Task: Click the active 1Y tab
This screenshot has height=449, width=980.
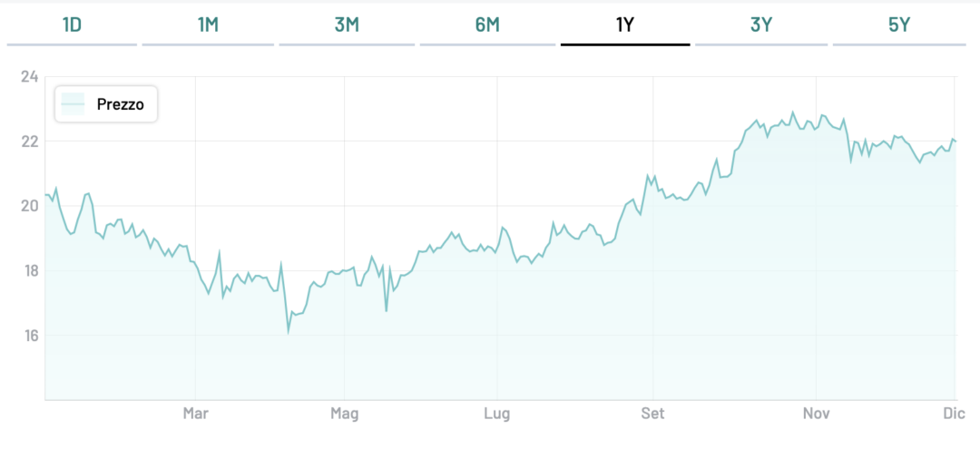Action: click(625, 24)
